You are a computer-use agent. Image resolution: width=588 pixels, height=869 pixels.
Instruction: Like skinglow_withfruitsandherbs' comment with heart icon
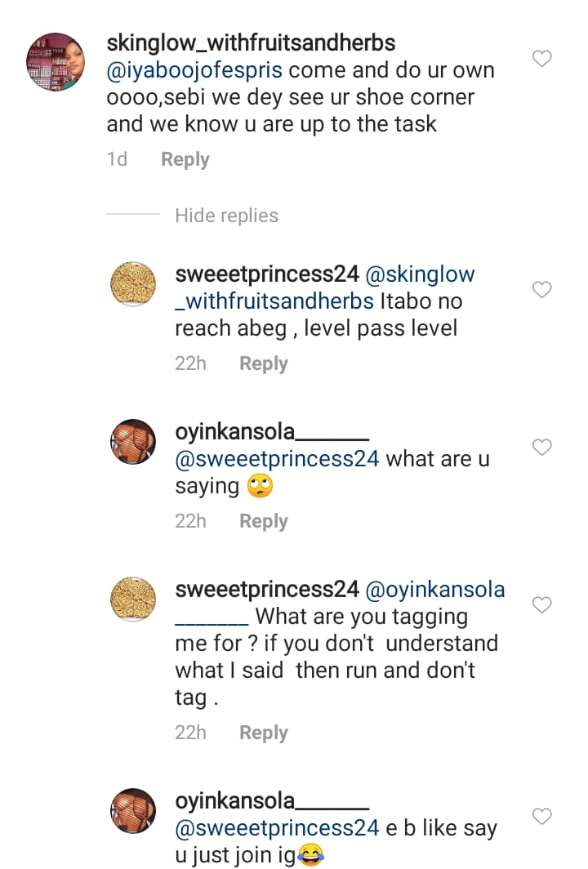click(541, 58)
